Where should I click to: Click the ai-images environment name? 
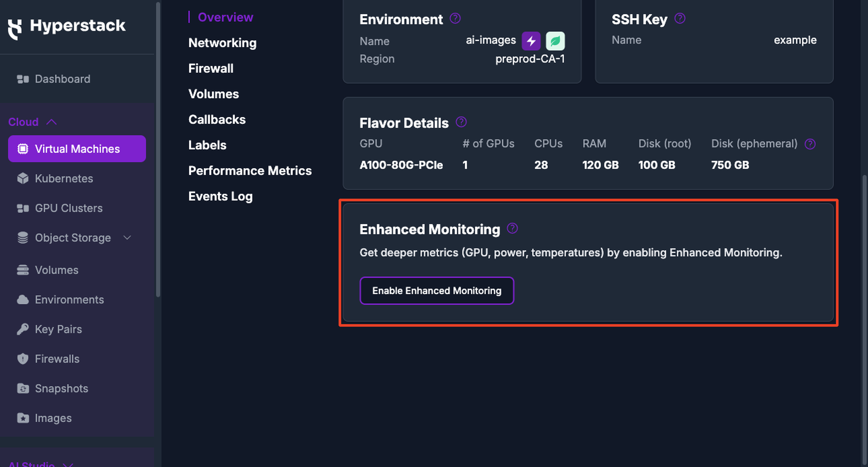click(x=491, y=40)
